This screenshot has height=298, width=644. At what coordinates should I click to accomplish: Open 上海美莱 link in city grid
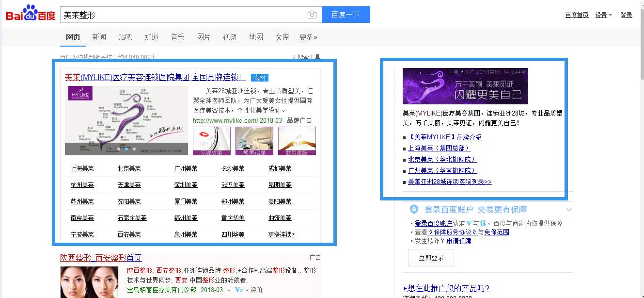pos(82,168)
